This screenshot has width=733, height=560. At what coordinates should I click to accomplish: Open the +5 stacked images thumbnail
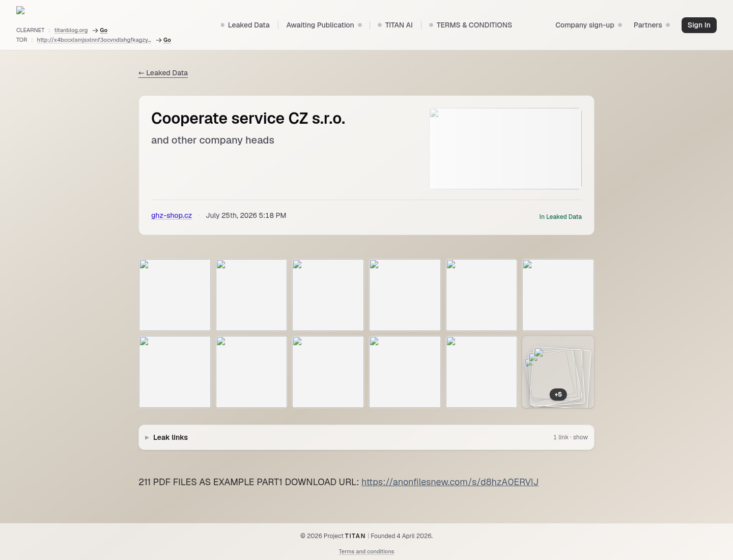(558, 372)
